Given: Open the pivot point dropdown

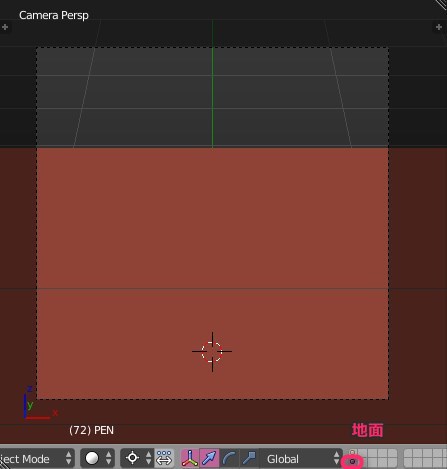Looking at the screenshot, I should 137,458.
